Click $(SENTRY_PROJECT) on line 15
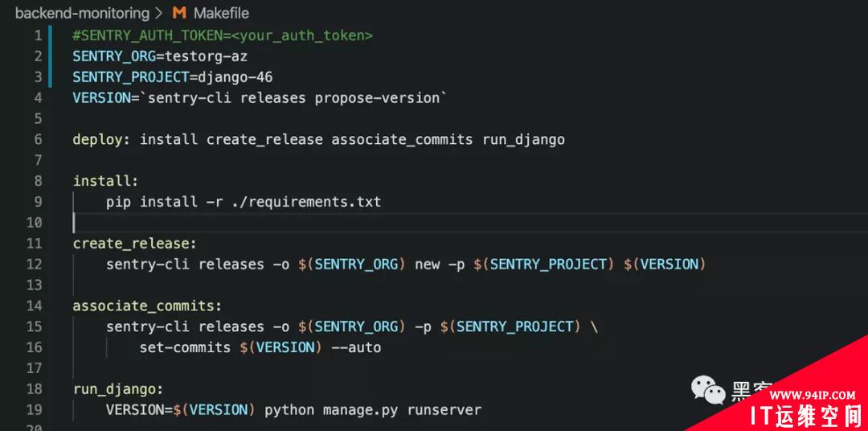Image resolution: width=868 pixels, height=431 pixels. point(511,326)
